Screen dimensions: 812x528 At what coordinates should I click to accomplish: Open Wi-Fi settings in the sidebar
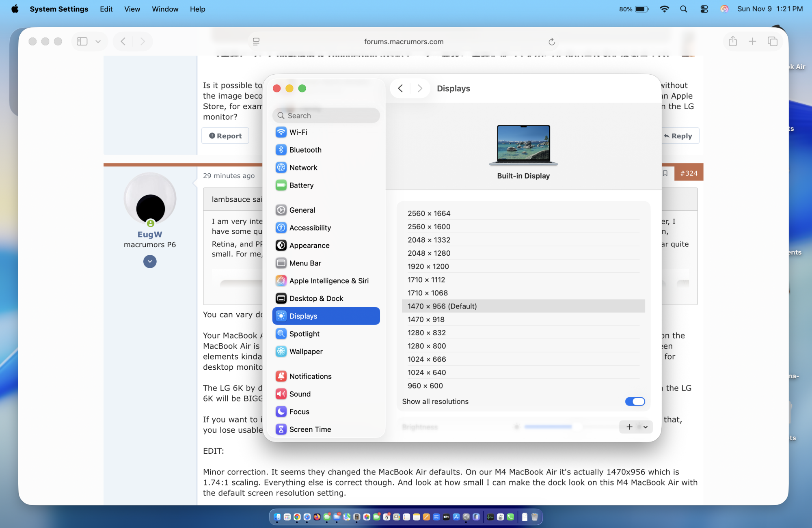click(x=299, y=132)
